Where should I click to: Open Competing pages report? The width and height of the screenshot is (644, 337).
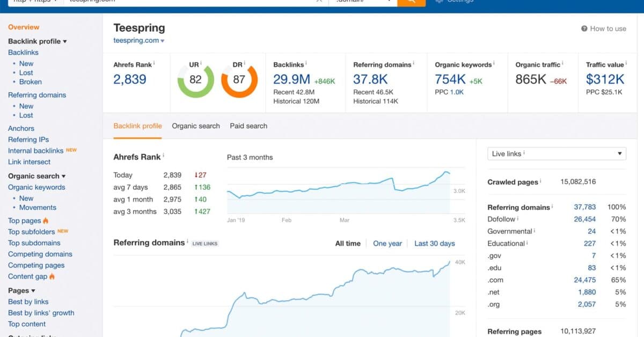36,265
